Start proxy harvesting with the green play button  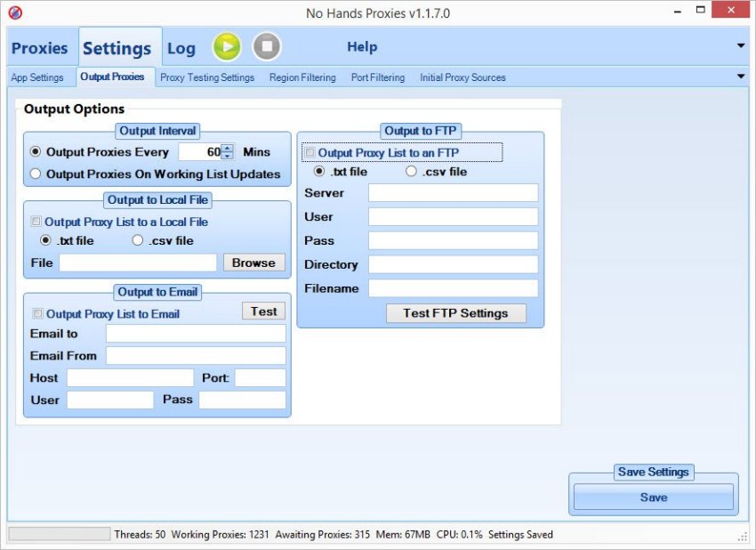pyautogui.click(x=227, y=47)
